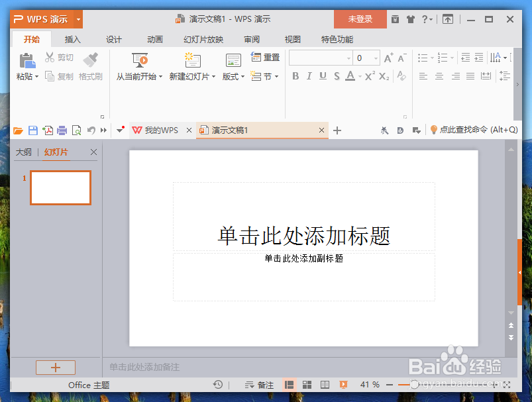The image size is (532, 402).
Task: Toggle italic formatting
Action: coord(309,77)
